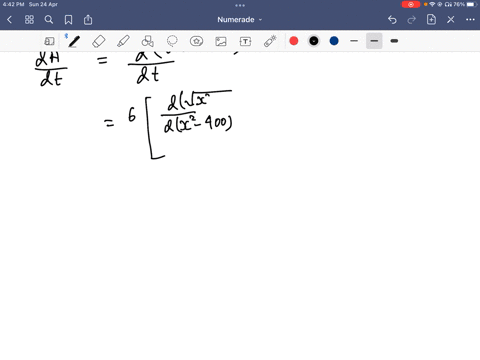Screen dimensions: 480x360
Task: Expand the Numerade notebook title dropdown
Action: (240, 20)
